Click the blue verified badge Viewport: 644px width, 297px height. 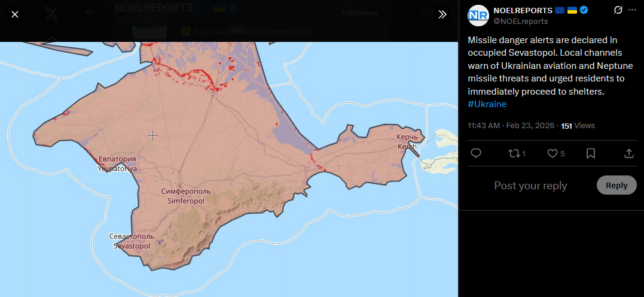pos(584,10)
